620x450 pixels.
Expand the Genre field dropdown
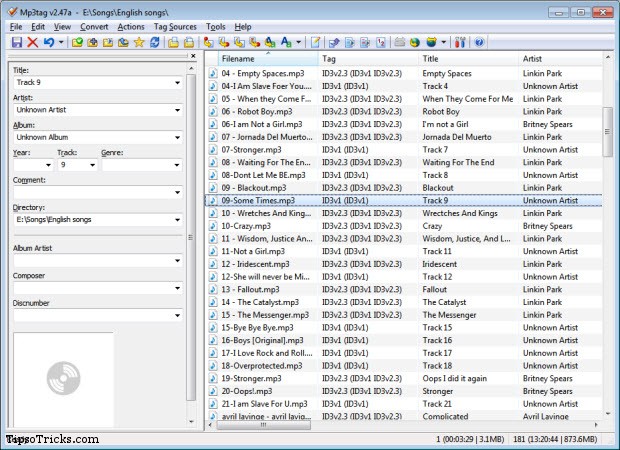(177, 165)
